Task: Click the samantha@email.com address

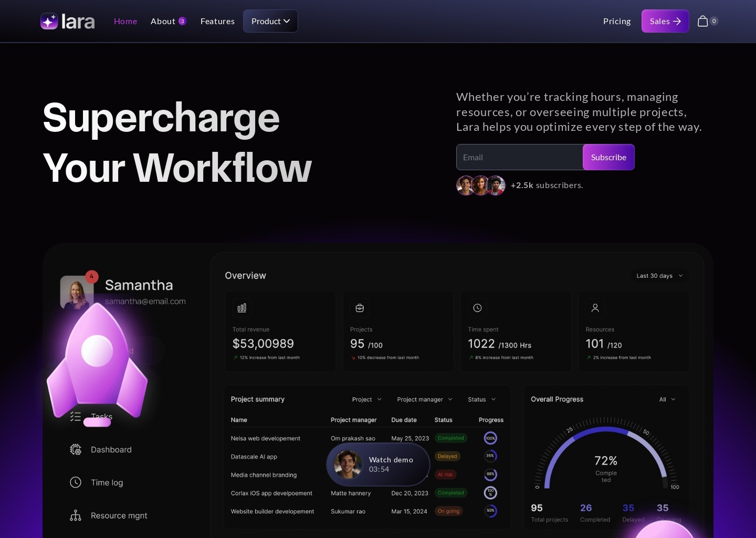Action: click(145, 301)
